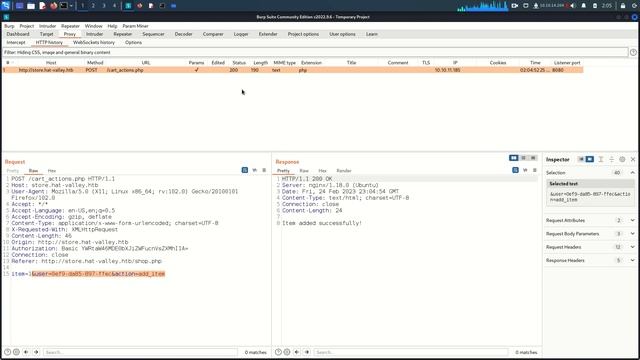Open the Project options tab
The height and width of the screenshot is (360, 640).
coord(303,34)
